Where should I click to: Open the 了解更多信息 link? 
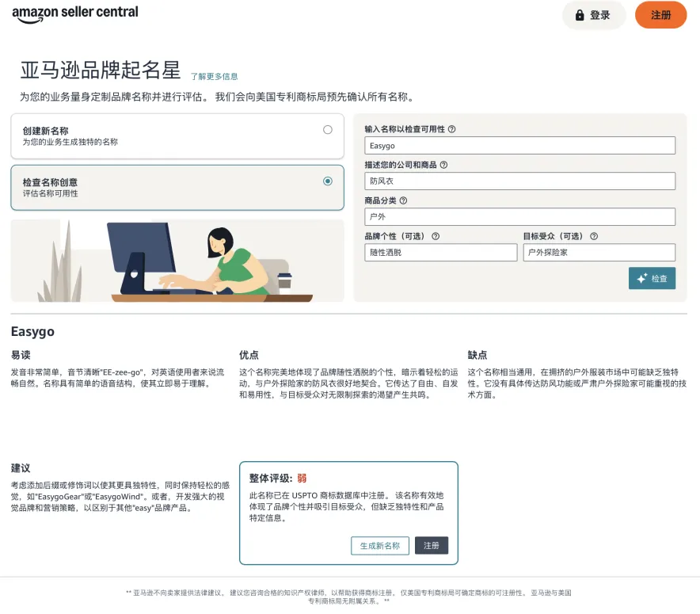[x=215, y=76]
